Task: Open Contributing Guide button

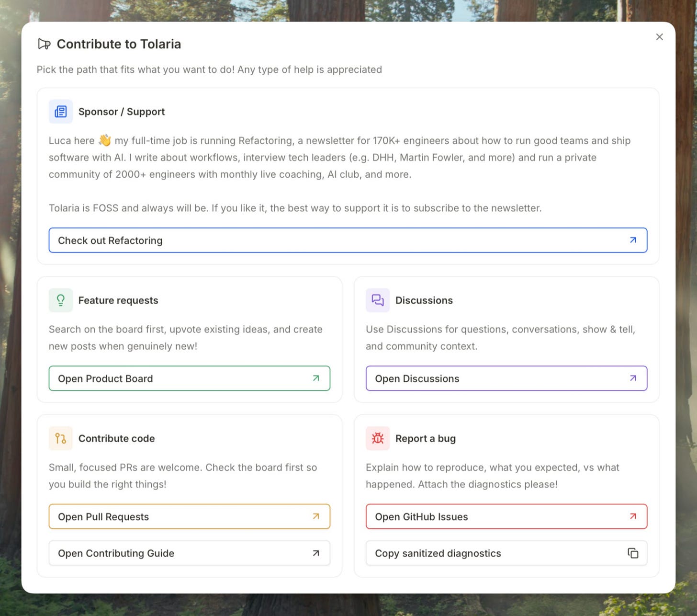Action: tap(190, 553)
